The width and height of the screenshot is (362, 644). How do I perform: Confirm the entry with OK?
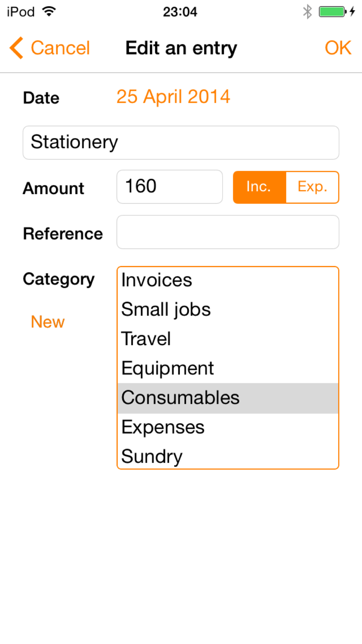click(x=338, y=48)
